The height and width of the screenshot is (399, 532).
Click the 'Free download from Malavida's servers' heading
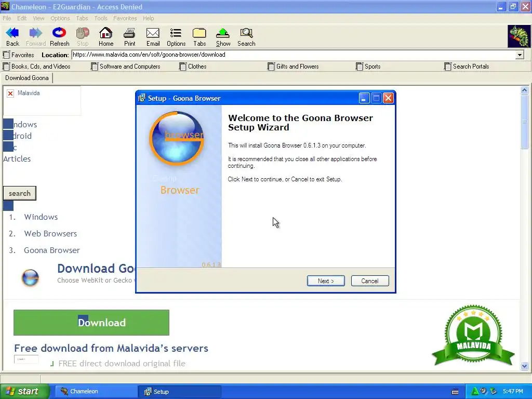pos(111,348)
